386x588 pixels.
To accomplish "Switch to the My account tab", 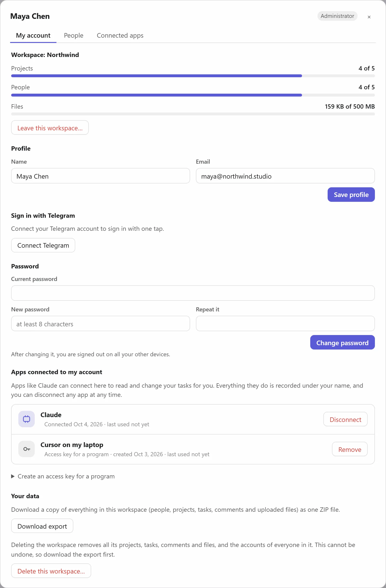I will [33, 35].
